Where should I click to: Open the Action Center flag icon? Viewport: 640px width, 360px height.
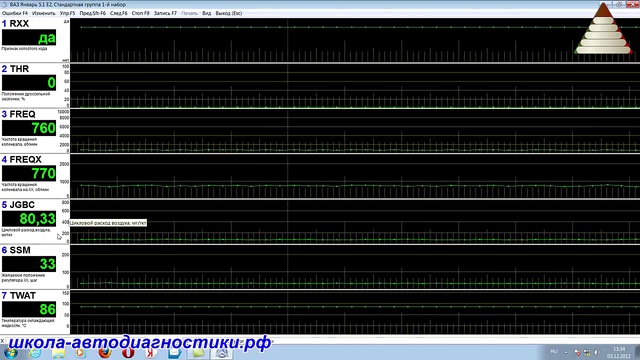(577, 352)
